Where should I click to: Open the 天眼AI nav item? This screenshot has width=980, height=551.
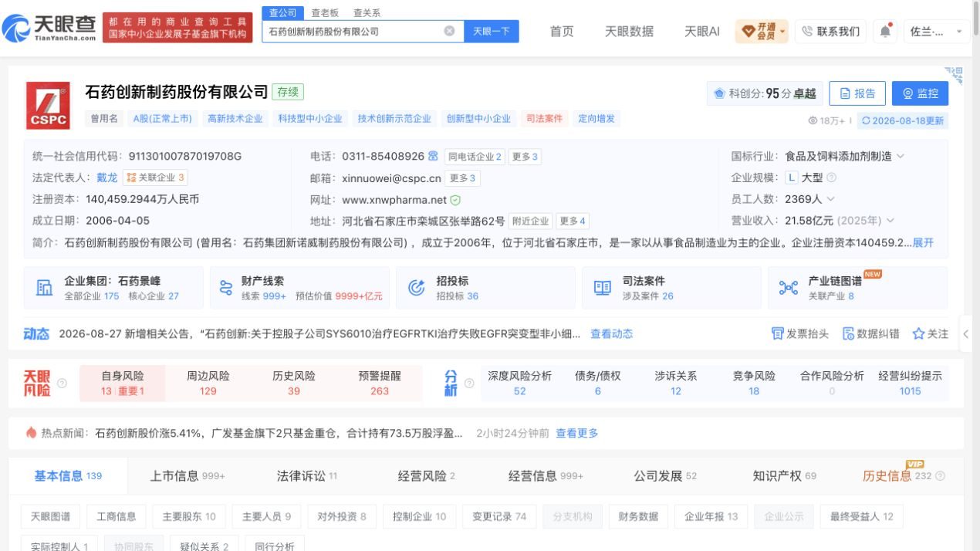click(x=702, y=31)
